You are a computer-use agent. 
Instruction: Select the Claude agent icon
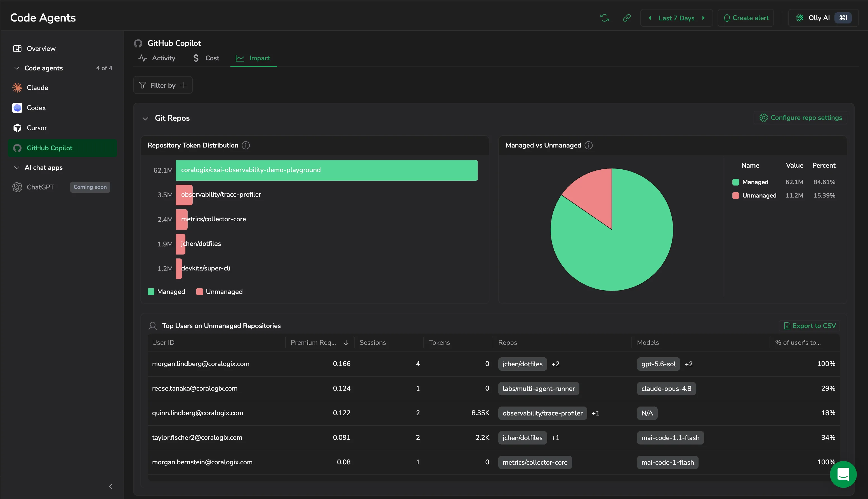point(17,88)
